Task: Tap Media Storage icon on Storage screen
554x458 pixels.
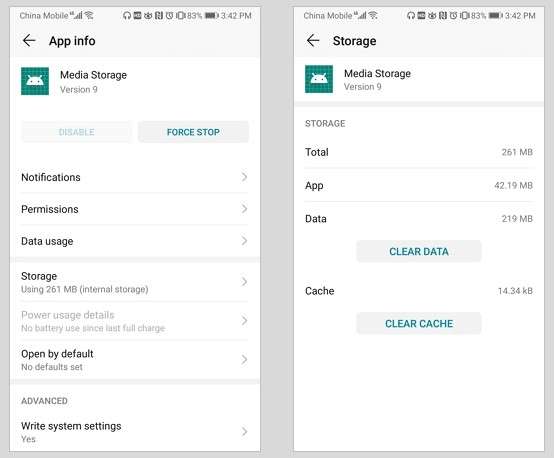Action: (x=319, y=79)
